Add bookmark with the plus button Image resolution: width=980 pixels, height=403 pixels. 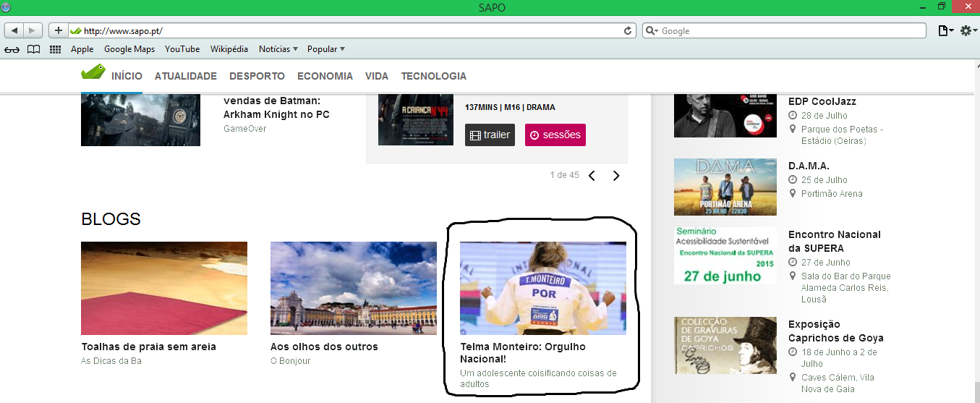[58, 30]
